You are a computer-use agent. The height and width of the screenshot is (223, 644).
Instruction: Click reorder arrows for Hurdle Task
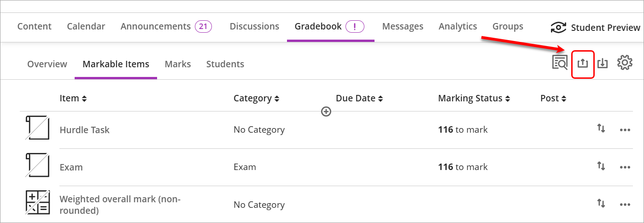pyautogui.click(x=601, y=128)
